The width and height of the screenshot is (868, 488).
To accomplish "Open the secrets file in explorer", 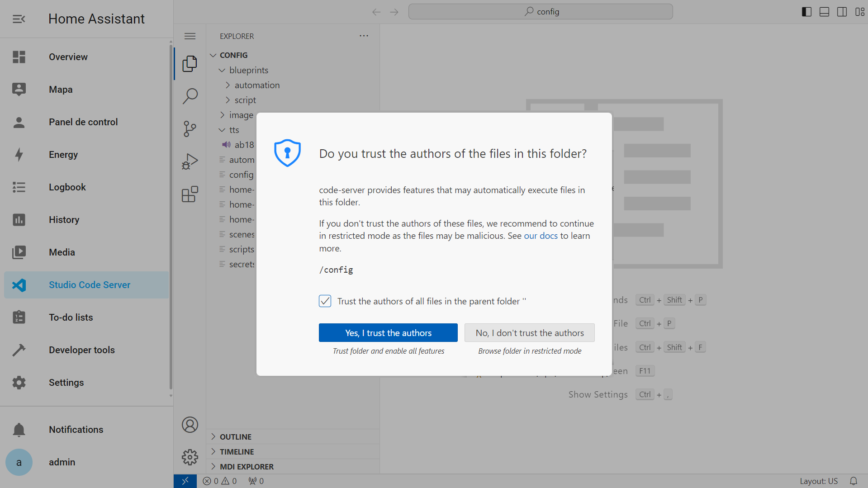I will (x=232, y=264).
